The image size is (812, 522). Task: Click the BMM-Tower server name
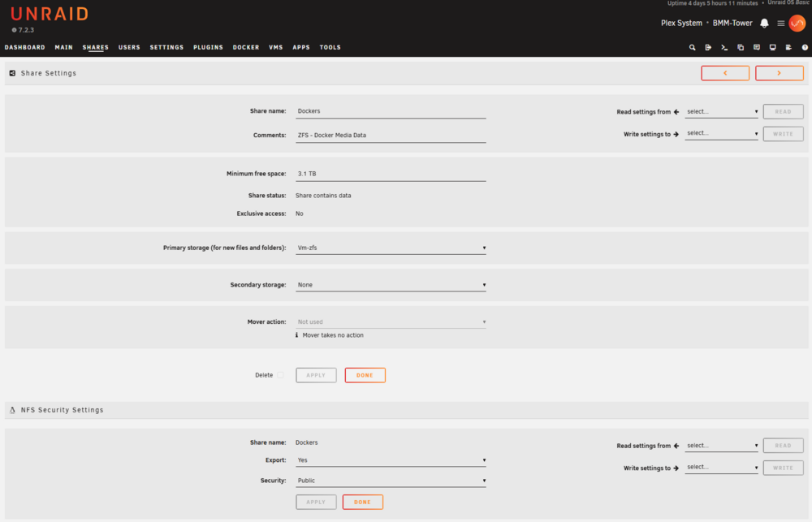[x=732, y=23]
